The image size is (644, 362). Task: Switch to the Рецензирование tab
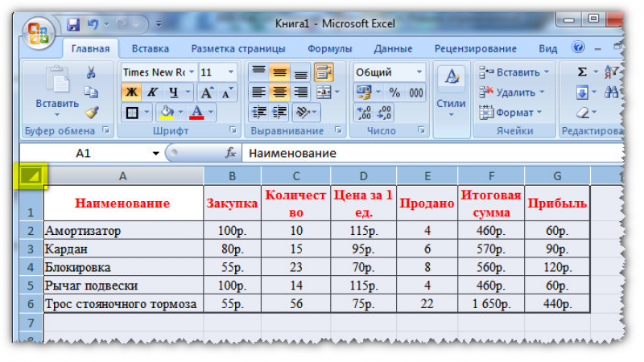coord(476,48)
